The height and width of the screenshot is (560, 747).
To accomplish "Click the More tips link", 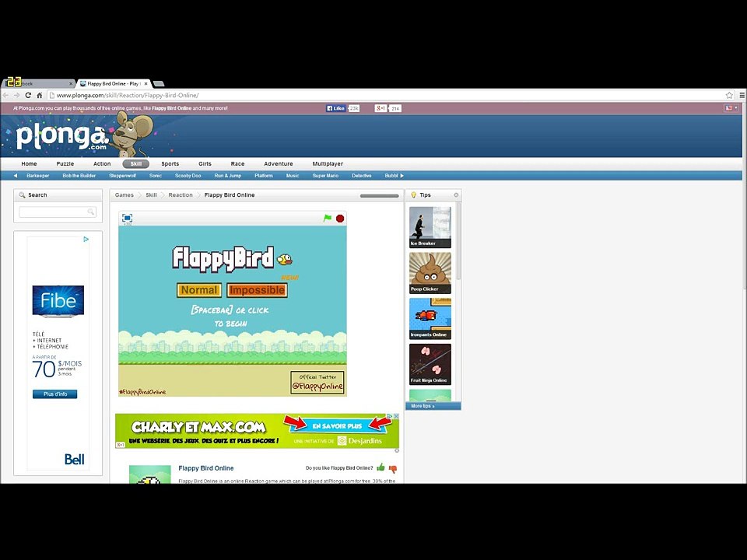I will 423,406.
